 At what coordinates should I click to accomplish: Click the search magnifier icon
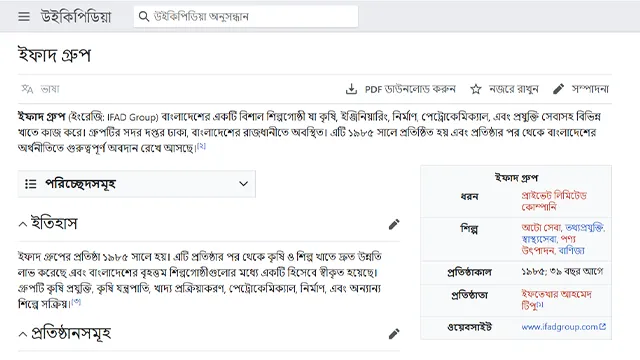pyautogui.click(x=144, y=16)
